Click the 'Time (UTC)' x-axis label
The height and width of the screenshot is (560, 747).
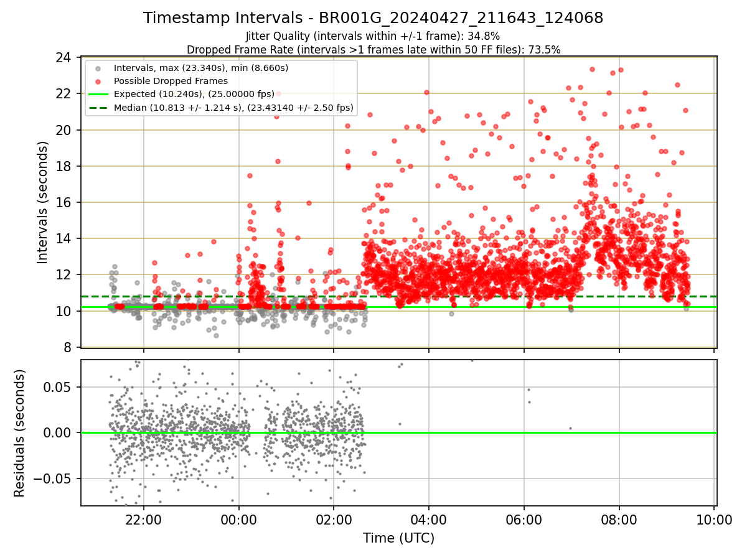click(x=399, y=538)
